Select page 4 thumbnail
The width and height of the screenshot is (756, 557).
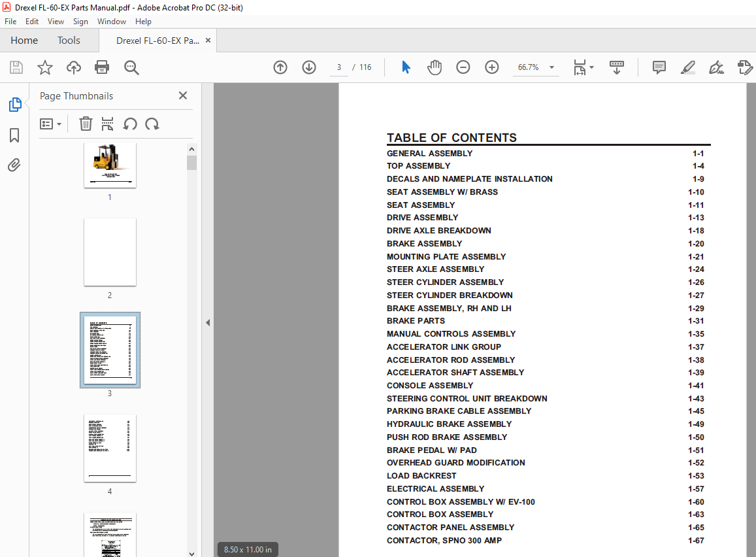click(110, 448)
